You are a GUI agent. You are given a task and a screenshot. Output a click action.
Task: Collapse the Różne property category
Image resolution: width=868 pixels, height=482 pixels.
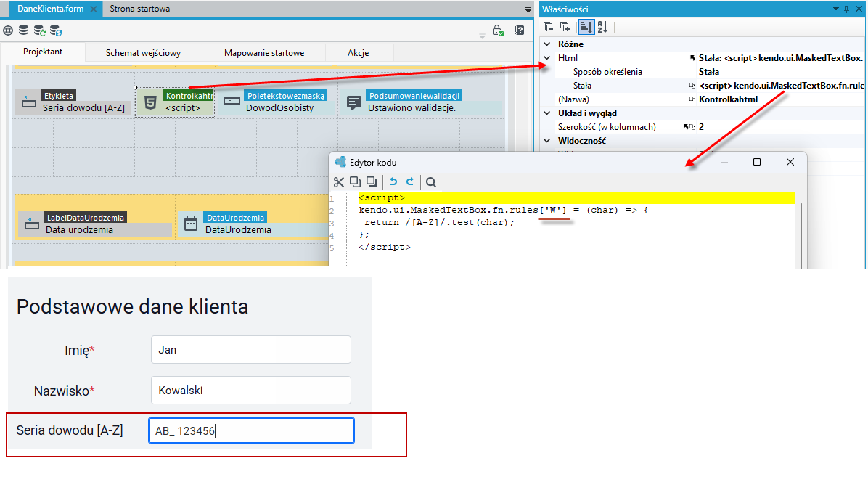click(547, 44)
